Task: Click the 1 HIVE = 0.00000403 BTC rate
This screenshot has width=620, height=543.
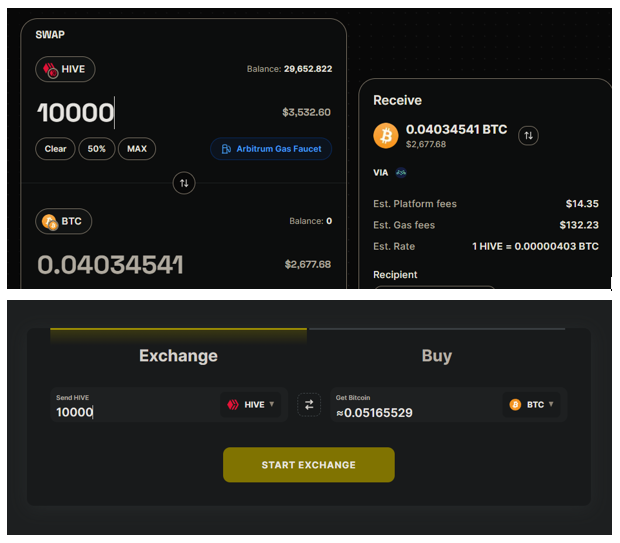Action: click(x=535, y=246)
